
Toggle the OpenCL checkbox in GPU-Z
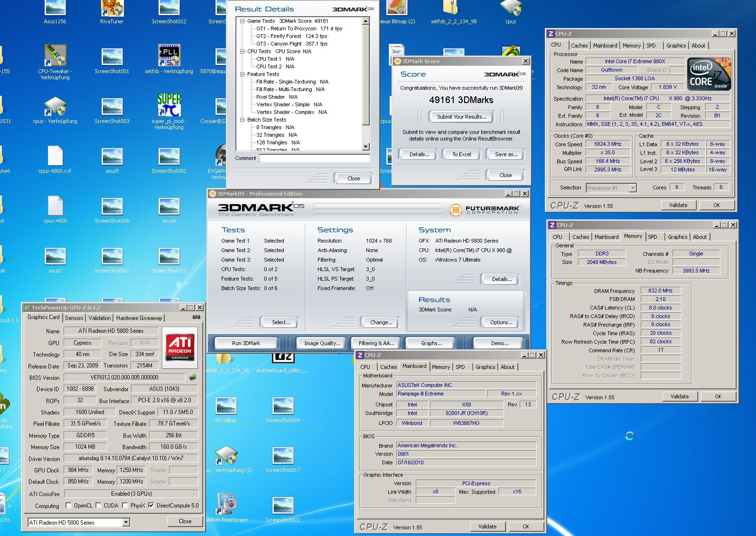(68, 506)
